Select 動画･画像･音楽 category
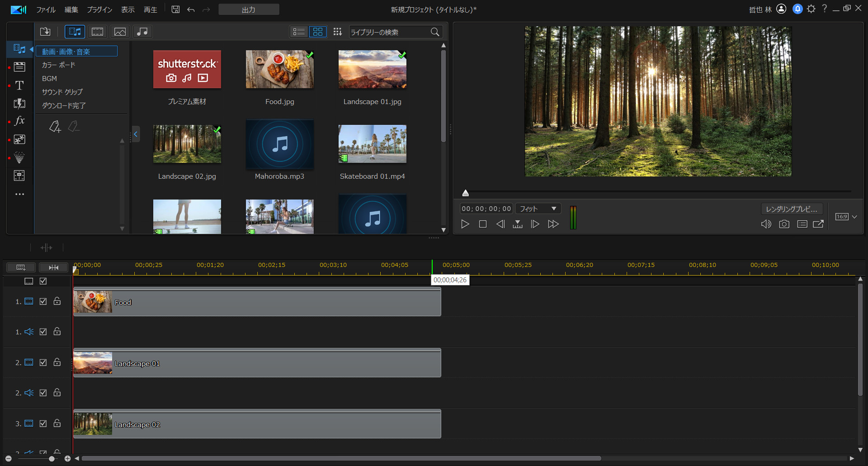Viewport: 868px width, 466px height. point(77,51)
